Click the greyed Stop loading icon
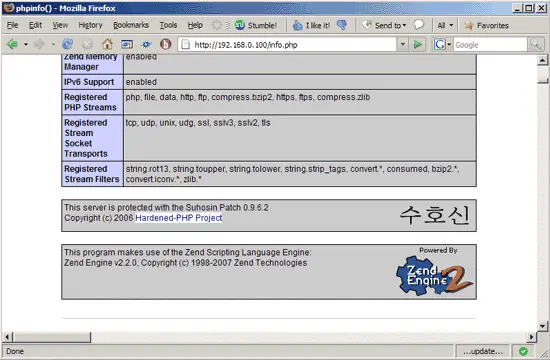Viewport: 550px width, 360px height. click(87, 44)
